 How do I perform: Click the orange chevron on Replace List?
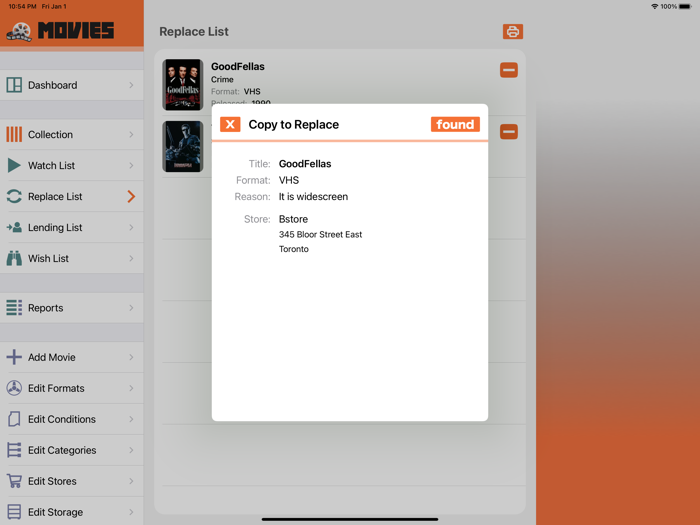tap(131, 196)
